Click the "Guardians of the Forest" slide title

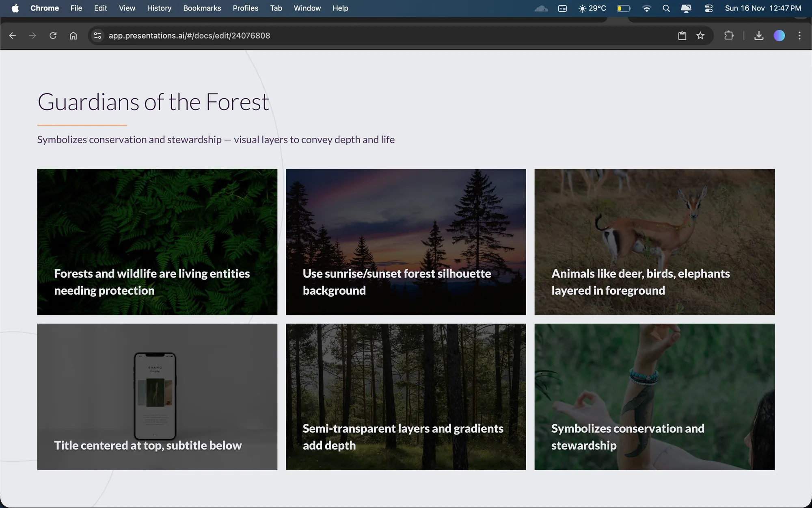[x=153, y=102]
